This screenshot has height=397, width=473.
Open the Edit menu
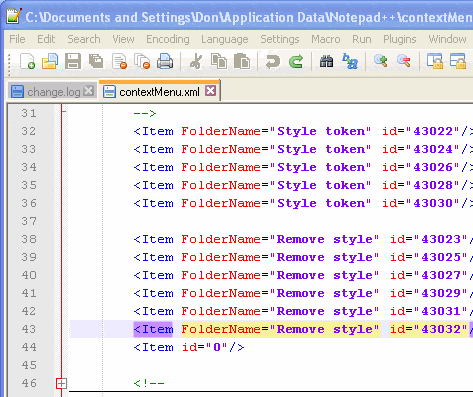[x=46, y=39]
